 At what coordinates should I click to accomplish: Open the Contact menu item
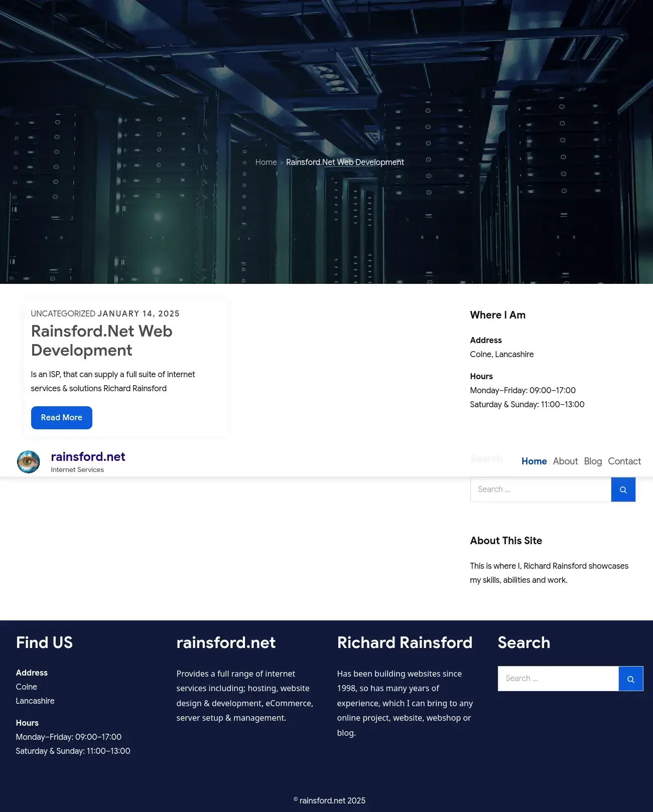(624, 461)
